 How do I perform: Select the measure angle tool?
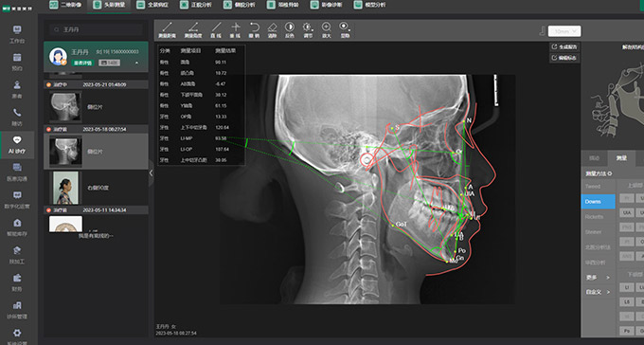(x=193, y=30)
